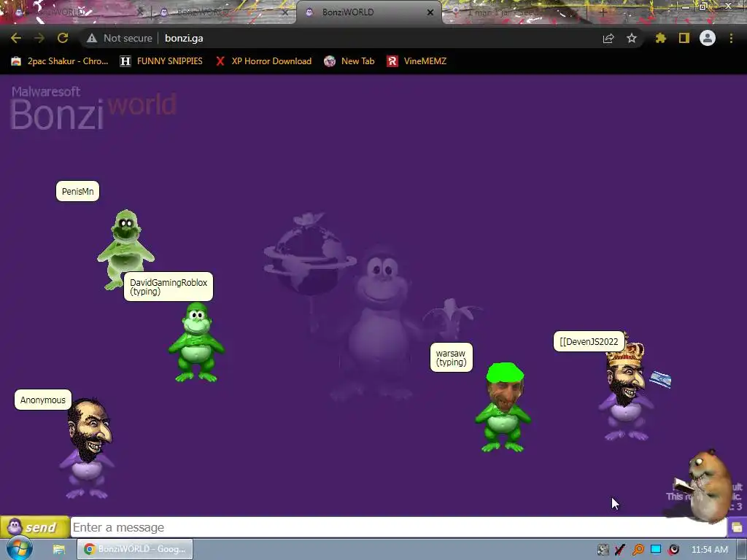Switch to the '1 man 1 jar' tab
747x560 pixels.
tap(514, 12)
